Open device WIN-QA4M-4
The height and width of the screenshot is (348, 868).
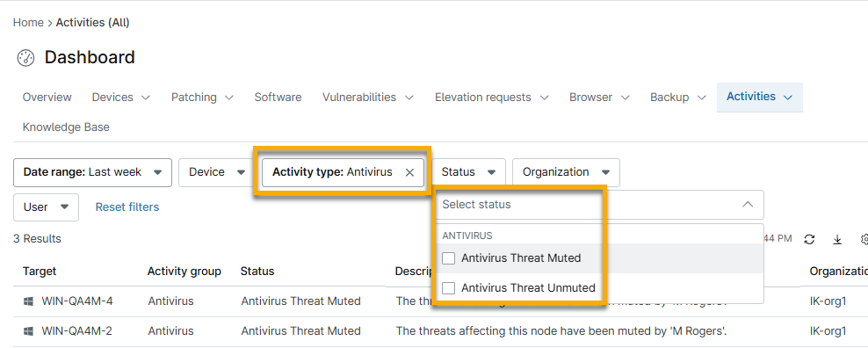point(77,301)
